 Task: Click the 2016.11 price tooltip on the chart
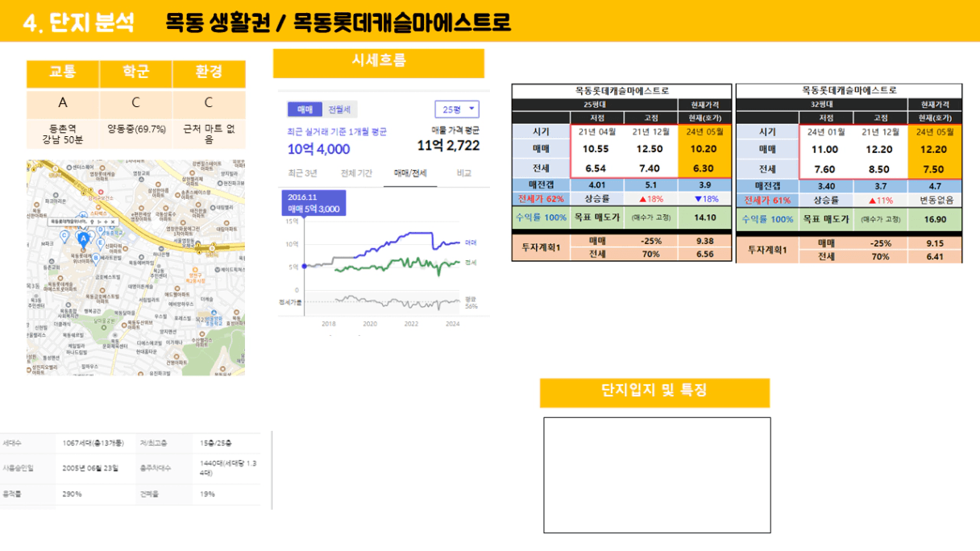click(x=314, y=203)
